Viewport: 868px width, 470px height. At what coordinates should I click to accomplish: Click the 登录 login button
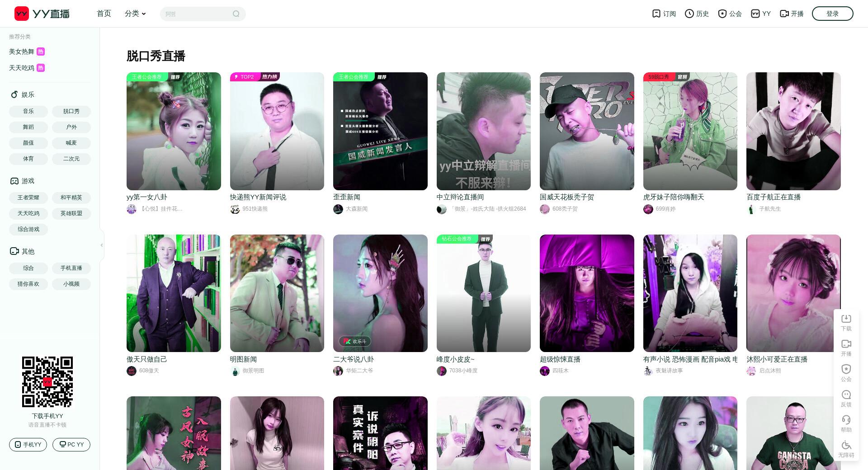pos(832,14)
